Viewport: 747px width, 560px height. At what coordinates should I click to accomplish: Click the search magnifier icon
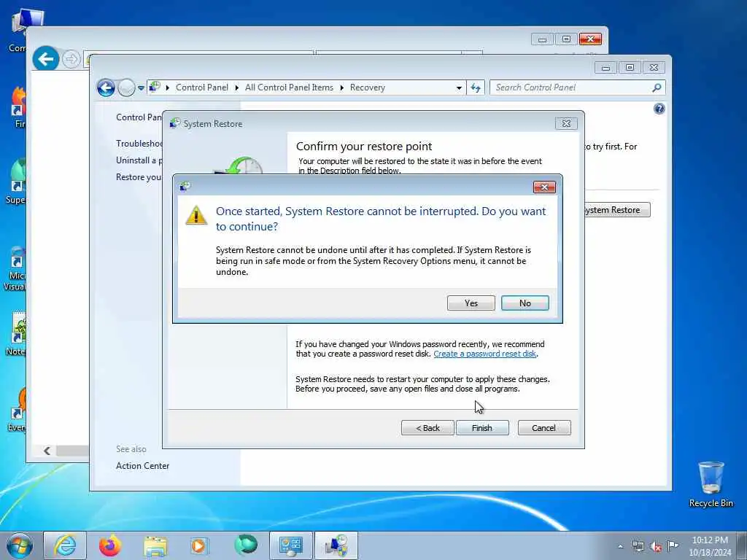(x=657, y=87)
